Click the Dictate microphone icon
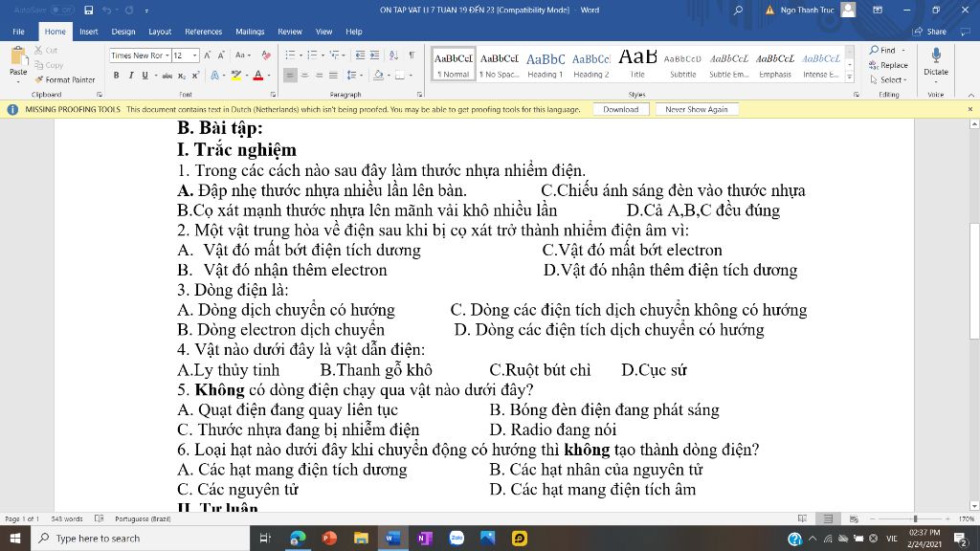Screen dimensions: 980x551 click(x=936, y=56)
